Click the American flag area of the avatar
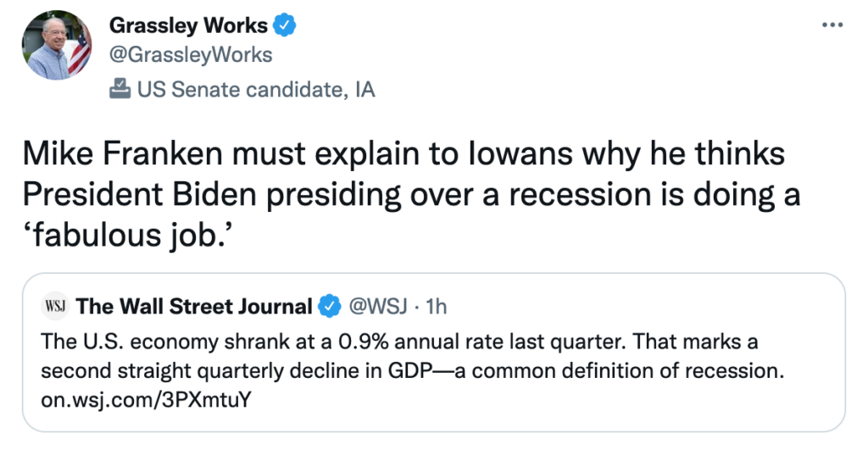Image resolution: width=868 pixels, height=450 pixels. (80, 52)
